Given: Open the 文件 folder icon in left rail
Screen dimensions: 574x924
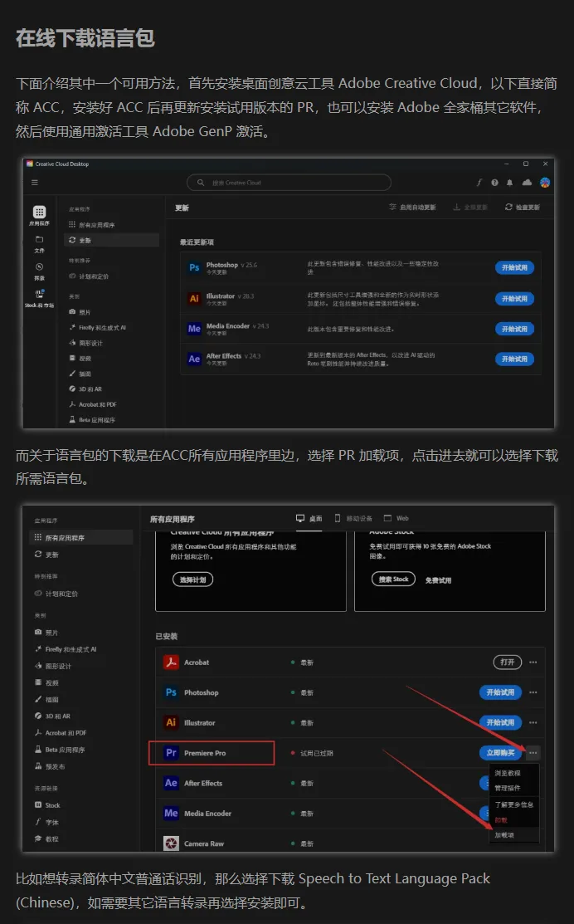Looking at the screenshot, I should click(x=40, y=239).
